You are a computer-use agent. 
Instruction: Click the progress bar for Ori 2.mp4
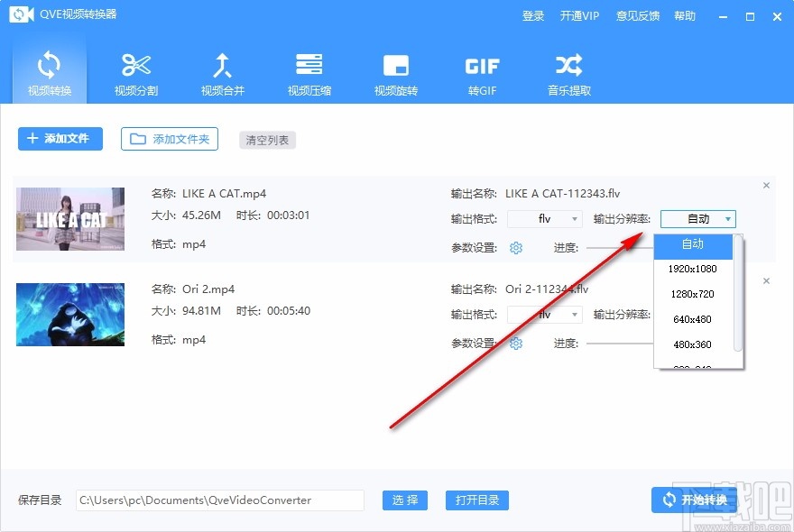(x=623, y=343)
